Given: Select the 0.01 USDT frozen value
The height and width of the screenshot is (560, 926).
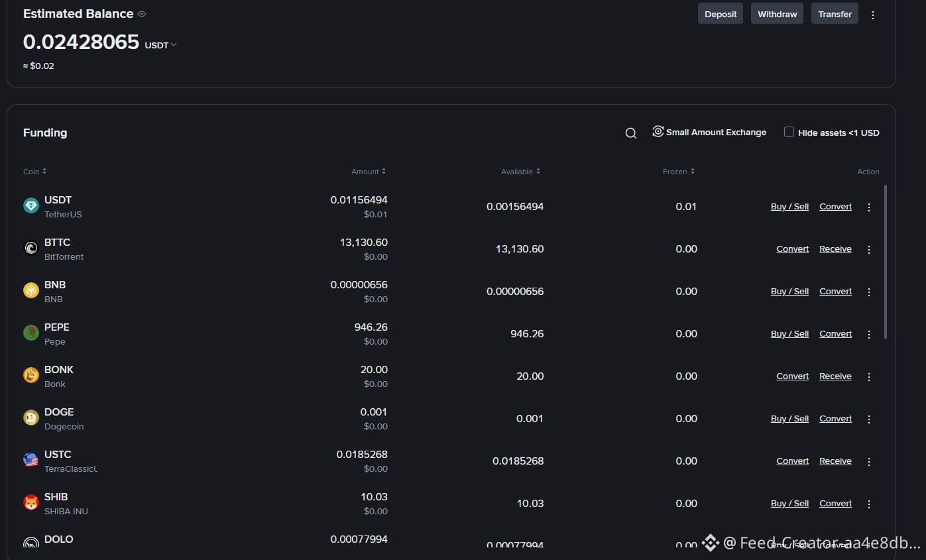Looking at the screenshot, I should 686,207.
